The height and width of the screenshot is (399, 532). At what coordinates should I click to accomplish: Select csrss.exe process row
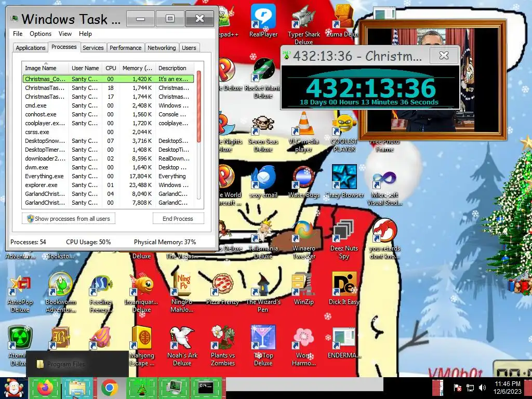pyautogui.click(x=109, y=132)
